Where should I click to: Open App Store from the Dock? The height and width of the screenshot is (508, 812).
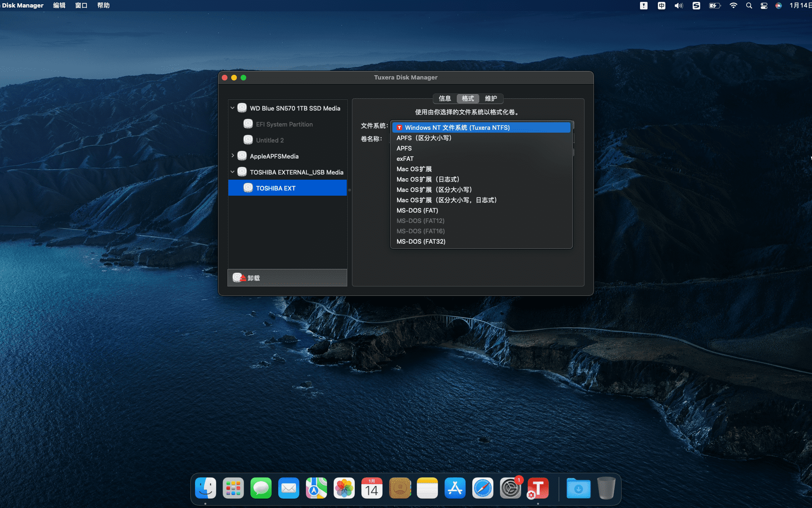point(455,488)
